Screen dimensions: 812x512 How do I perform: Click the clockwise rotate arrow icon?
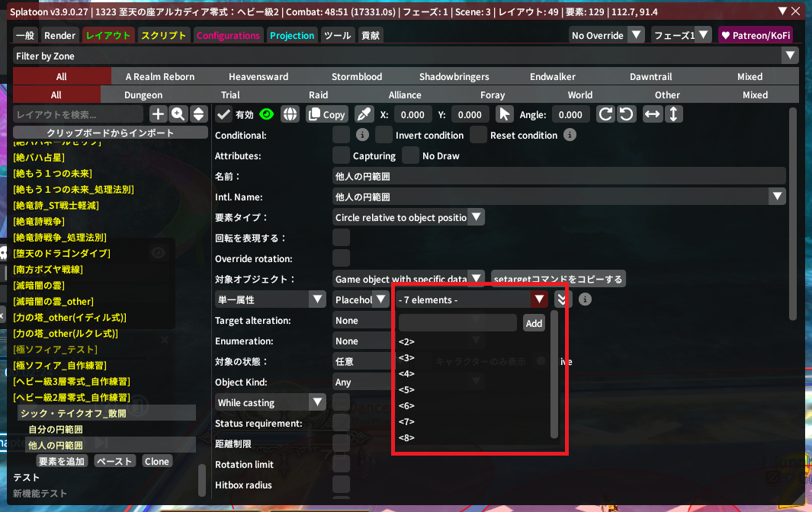[x=605, y=114]
